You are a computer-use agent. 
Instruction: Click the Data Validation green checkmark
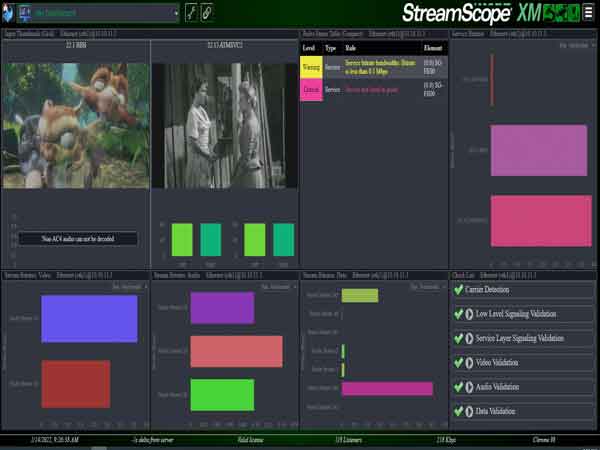458,411
